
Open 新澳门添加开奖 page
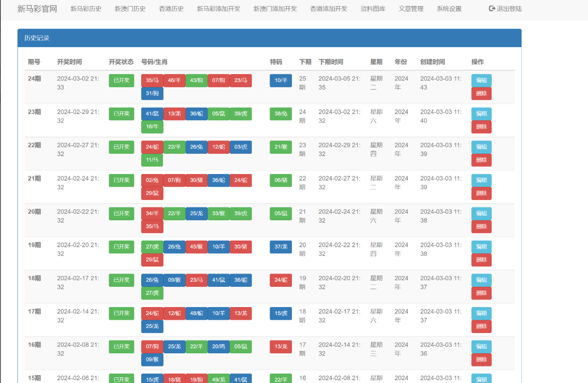[x=275, y=8]
